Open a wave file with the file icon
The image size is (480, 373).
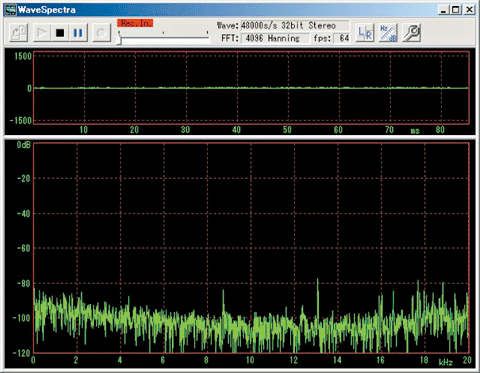click(18, 33)
